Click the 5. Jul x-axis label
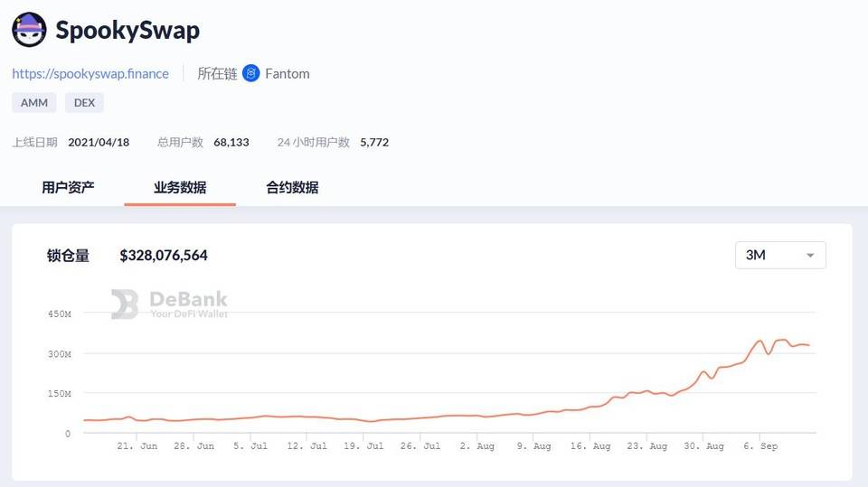868x487 pixels. [x=250, y=445]
